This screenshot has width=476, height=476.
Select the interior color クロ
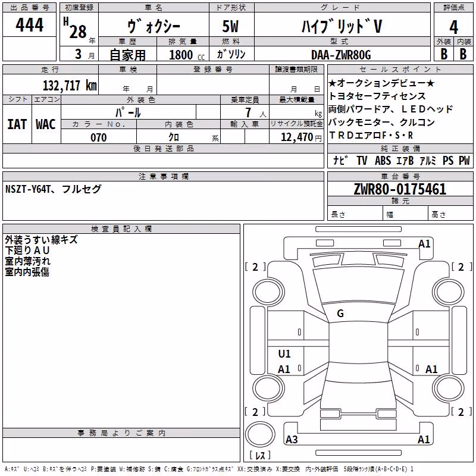(x=174, y=137)
